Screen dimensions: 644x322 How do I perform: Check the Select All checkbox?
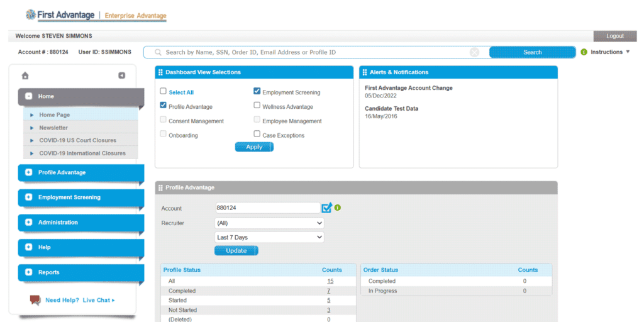pos(164,92)
